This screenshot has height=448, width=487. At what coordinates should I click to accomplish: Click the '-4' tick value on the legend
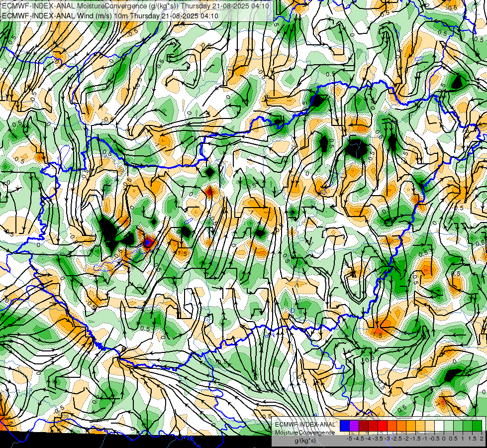(x=368, y=439)
